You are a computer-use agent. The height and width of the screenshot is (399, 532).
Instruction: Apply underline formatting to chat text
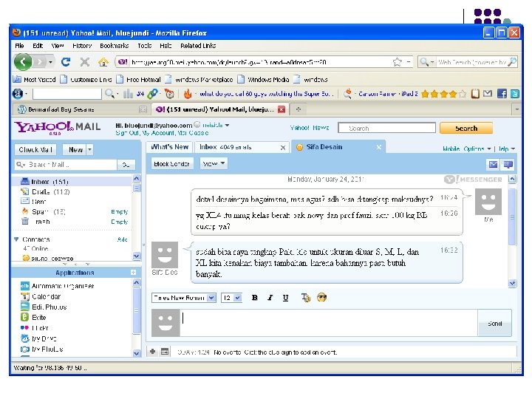tap(286, 298)
